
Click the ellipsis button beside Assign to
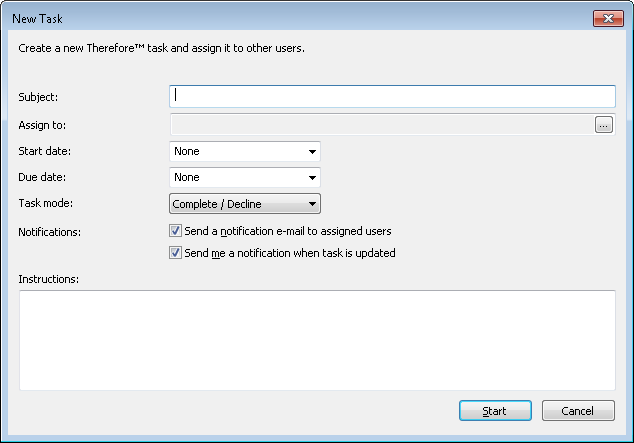click(x=603, y=125)
